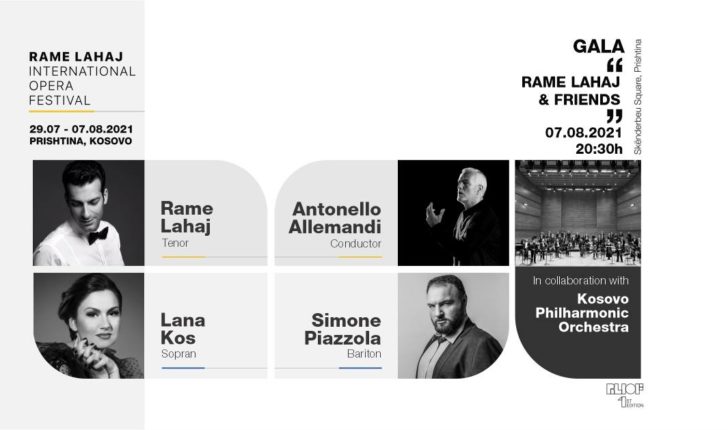Click the vertical Skënderbeu Square, Prishtina text
Viewport: 728px width, 430px height.
(637, 97)
